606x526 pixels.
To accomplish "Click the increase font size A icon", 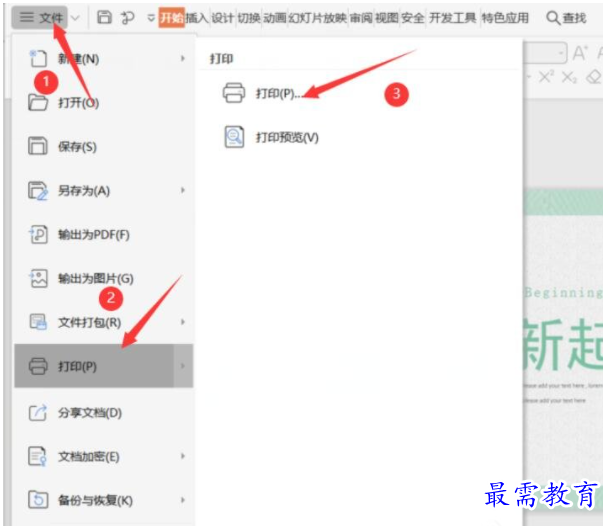I will tap(580, 53).
